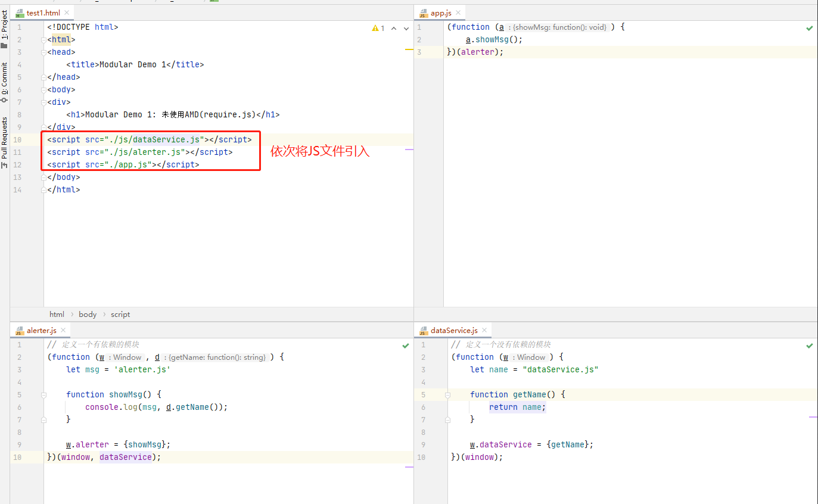The image size is (818, 504).
Task: Open the 0: Commit tool window
Action: tap(4, 83)
